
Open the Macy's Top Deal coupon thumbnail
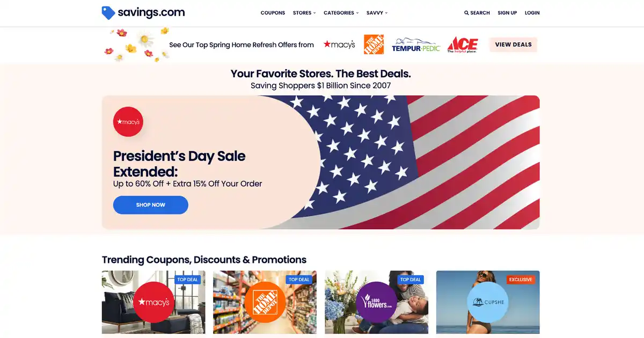point(153,302)
